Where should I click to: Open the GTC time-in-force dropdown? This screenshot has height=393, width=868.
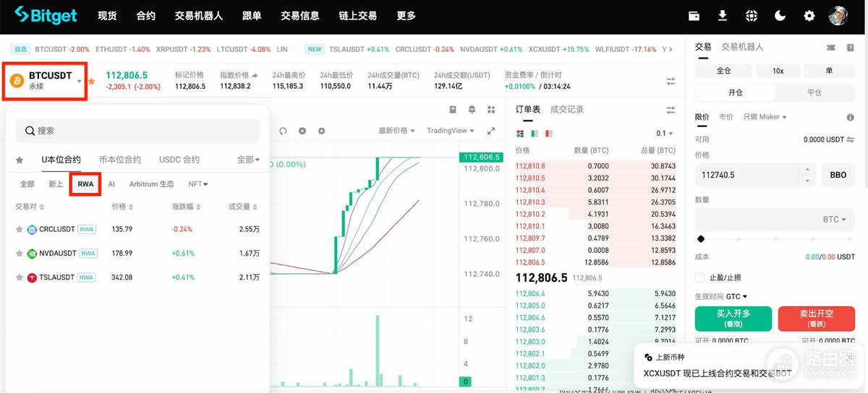[736, 296]
